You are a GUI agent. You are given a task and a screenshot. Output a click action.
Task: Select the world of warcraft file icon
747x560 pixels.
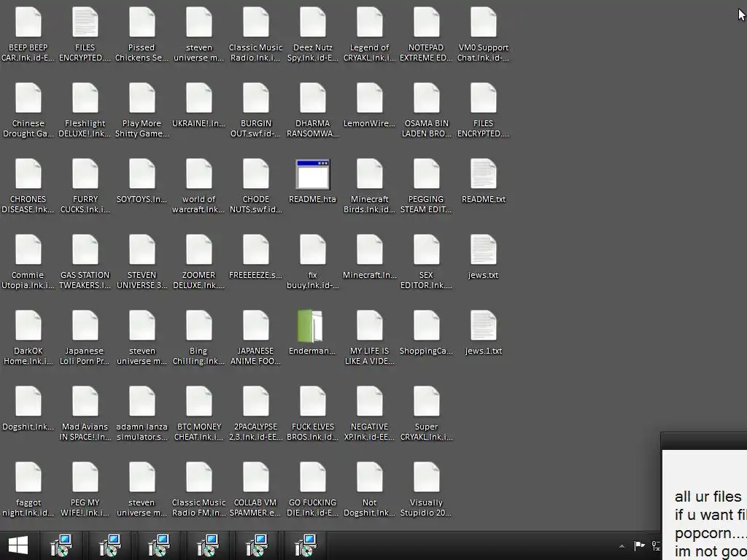click(x=199, y=174)
